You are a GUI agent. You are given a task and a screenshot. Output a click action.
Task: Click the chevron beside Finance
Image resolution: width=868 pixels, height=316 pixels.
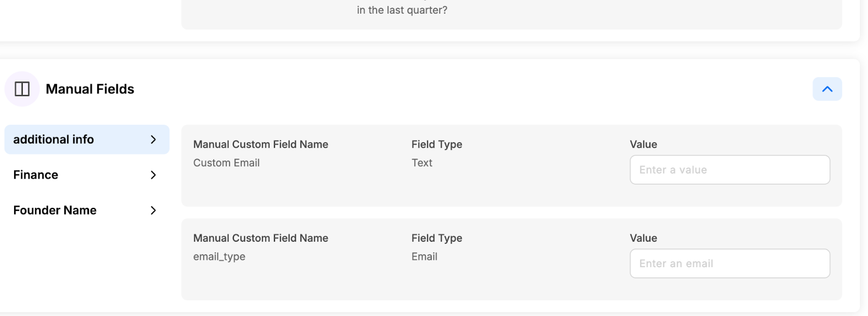[x=153, y=175]
